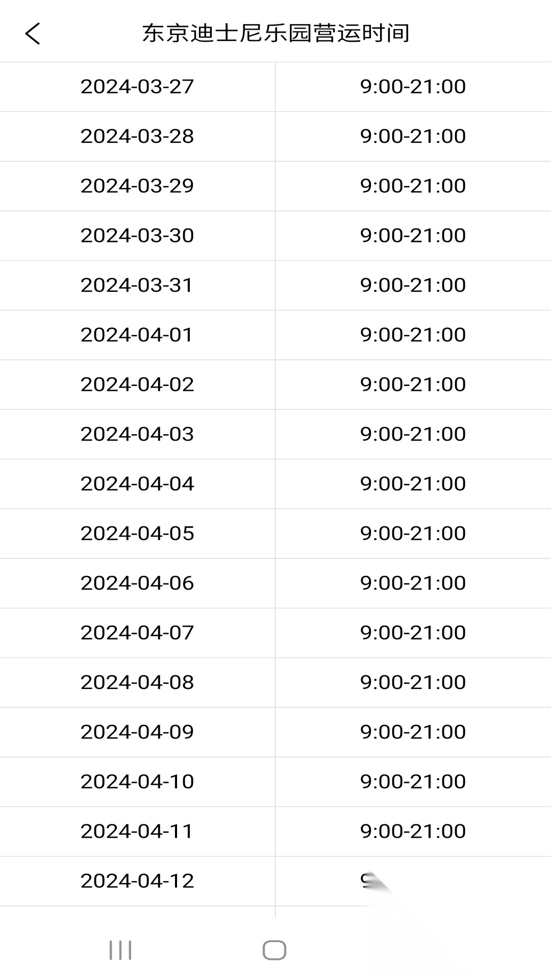551x980 pixels.
Task: Select the 2024-04-04 date cell
Action: pyautogui.click(x=137, y=483)
